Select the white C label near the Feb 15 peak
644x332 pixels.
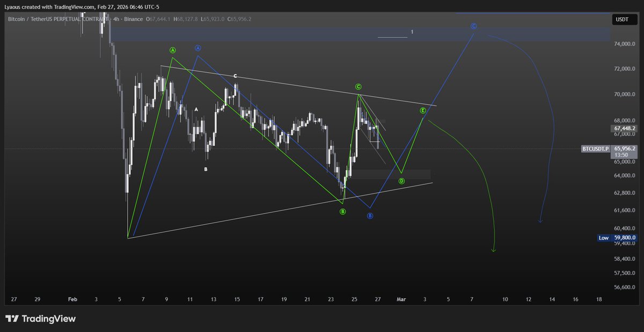point(236,76)
